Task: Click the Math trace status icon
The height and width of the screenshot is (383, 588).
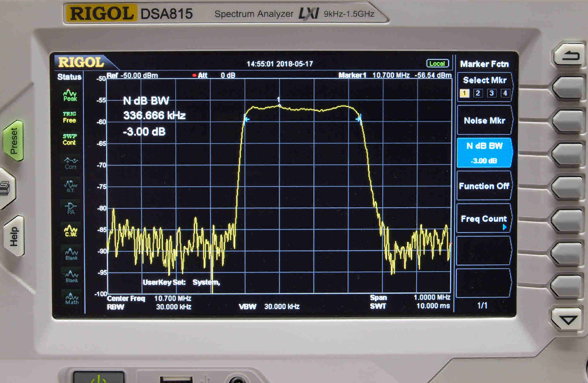Action: point(72,299)
